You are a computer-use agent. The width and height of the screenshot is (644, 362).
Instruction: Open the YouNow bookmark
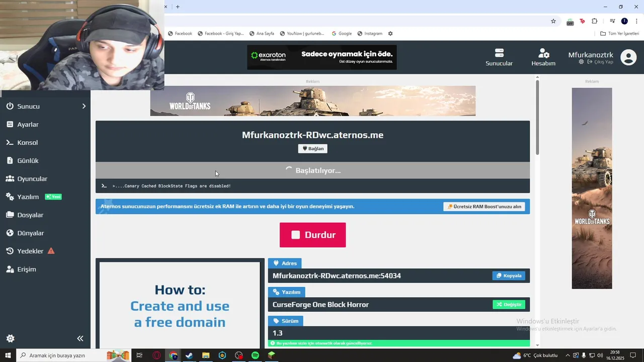click(x=302, y=34)
